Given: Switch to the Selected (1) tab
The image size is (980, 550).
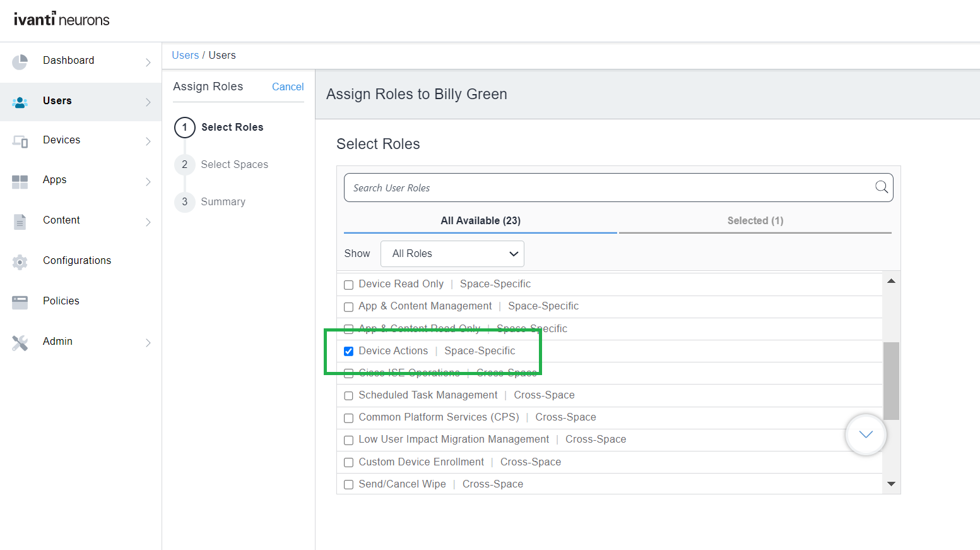Looking at the screenshot, I should 755,220.
